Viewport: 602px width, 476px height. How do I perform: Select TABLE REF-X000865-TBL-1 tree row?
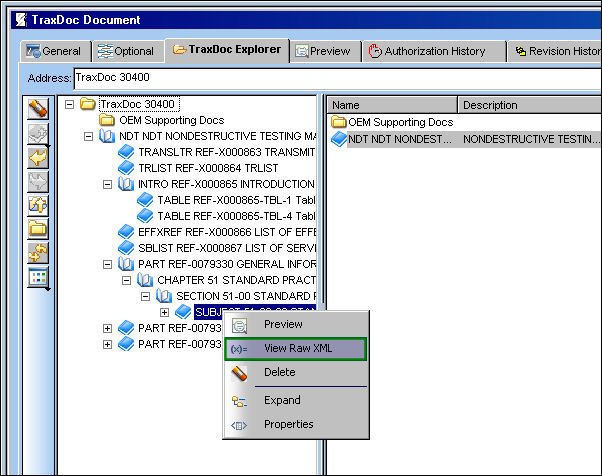[x=227, y=200]
